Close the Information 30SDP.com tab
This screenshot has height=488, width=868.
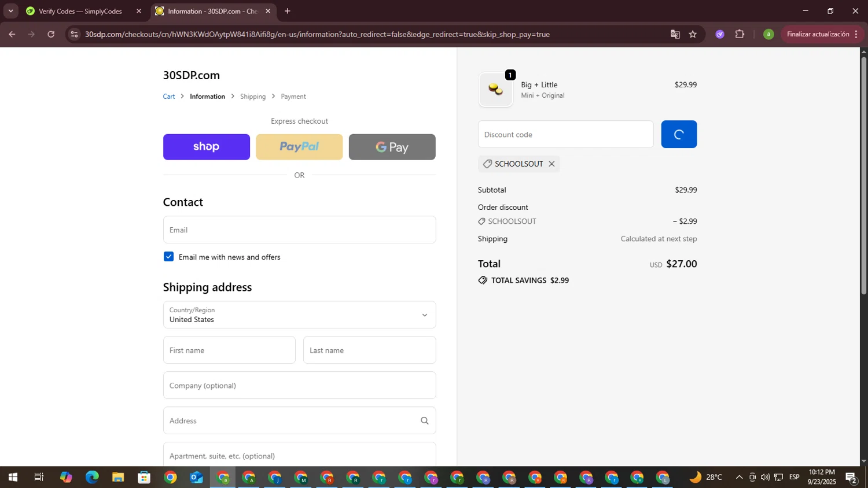(x=268, y=11)
